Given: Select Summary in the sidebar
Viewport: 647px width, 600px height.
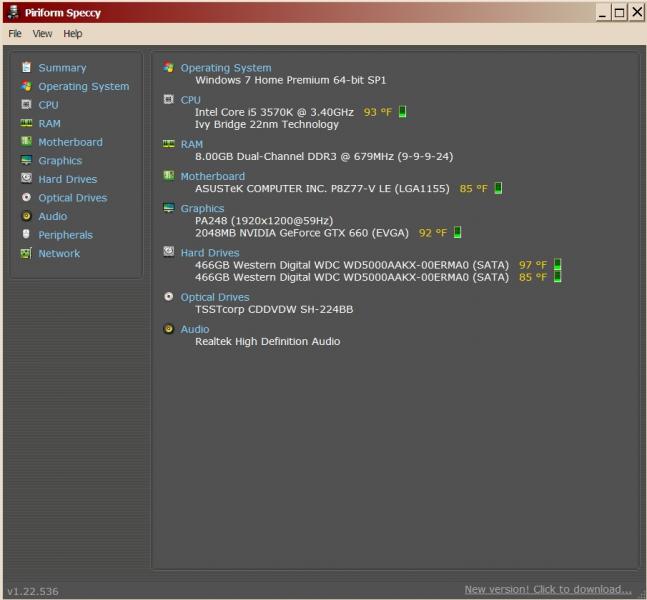Looking at the screenshot, I should [62, 68].
